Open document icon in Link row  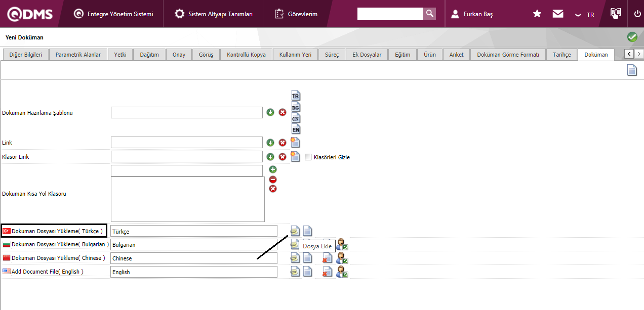click(295, 142)
